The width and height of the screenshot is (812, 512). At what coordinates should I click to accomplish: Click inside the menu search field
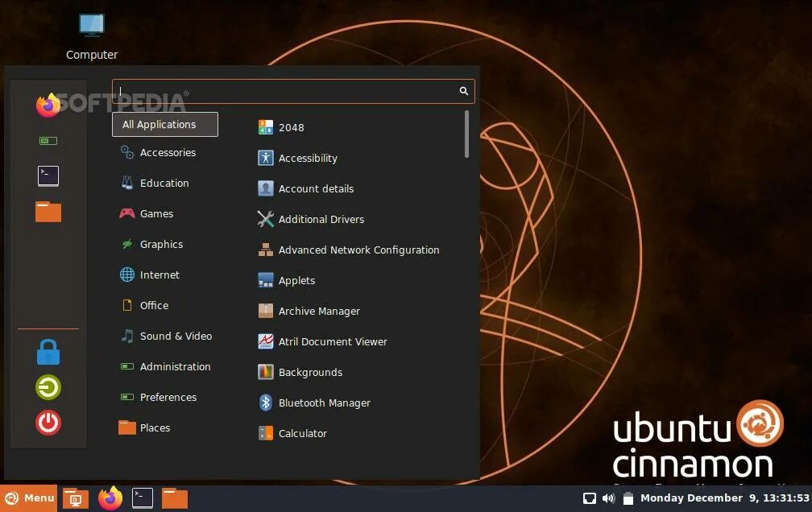click(x=293, y=91)
